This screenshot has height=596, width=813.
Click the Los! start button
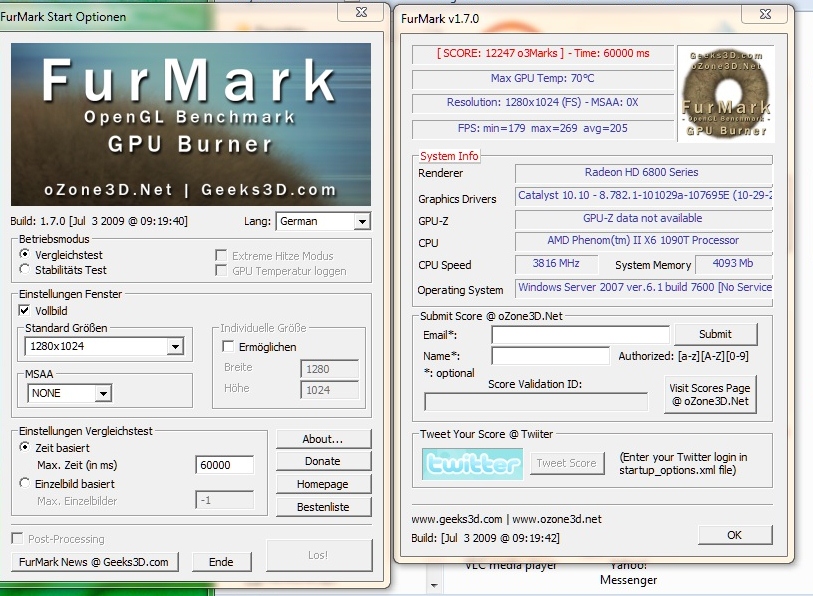(319, 555)
